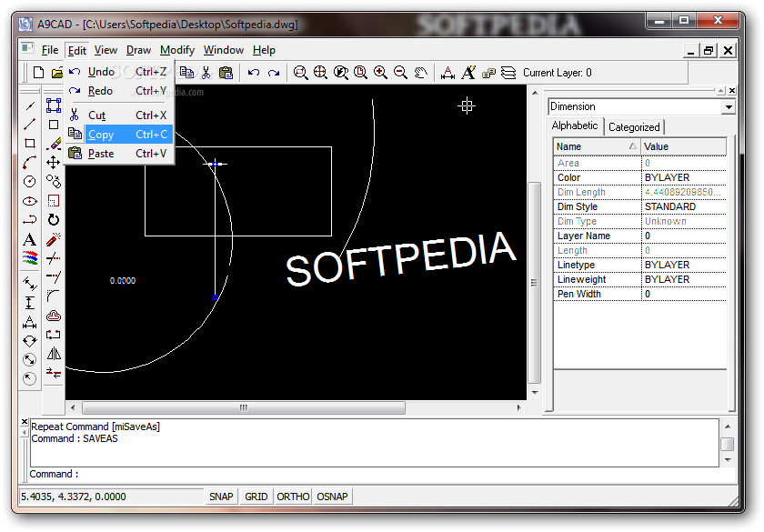Screen dimensions: 764x532
Task: Select the Rotate tool
Action: pos(53,220)
